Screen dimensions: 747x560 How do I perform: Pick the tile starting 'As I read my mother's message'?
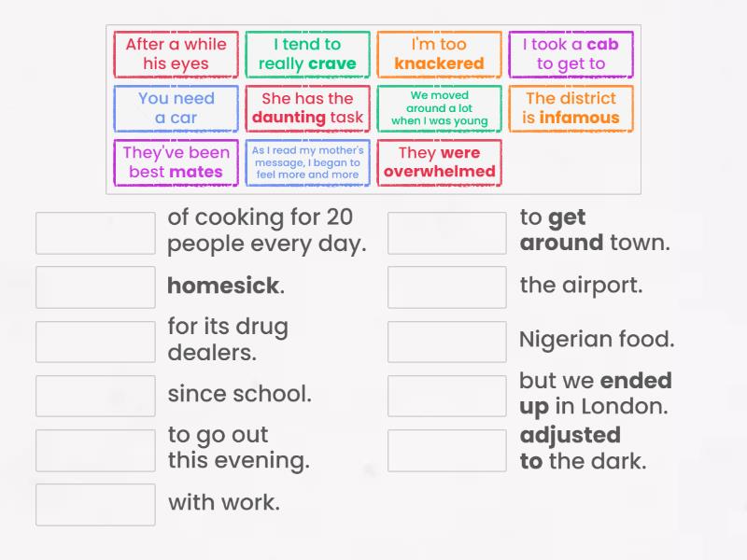(x=307, y=161)
